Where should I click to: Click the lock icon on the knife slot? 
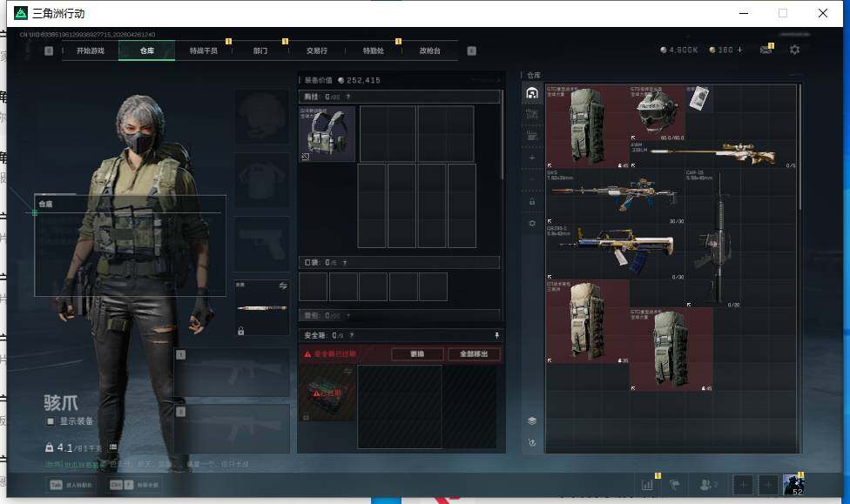tap(240, 331)
